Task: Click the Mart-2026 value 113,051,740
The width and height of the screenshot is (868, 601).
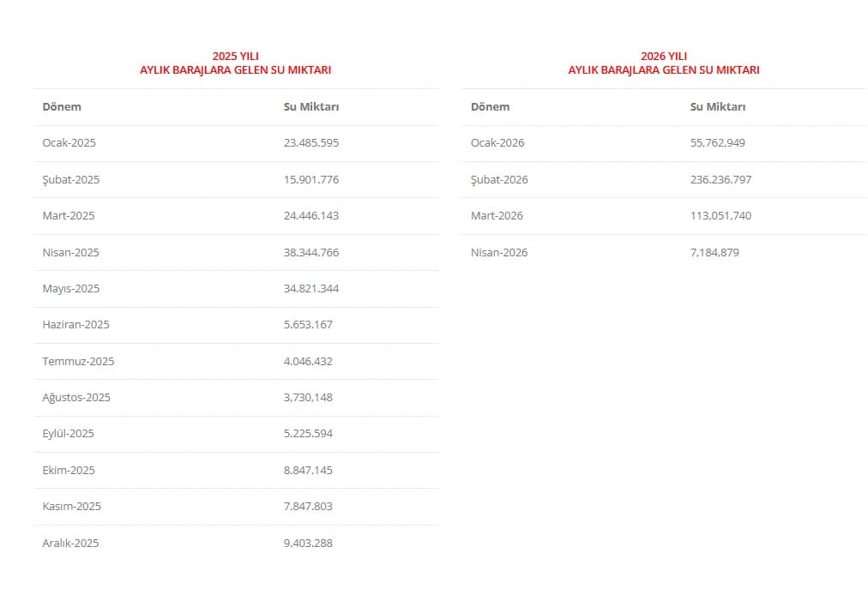Action: tap(720, 216)
